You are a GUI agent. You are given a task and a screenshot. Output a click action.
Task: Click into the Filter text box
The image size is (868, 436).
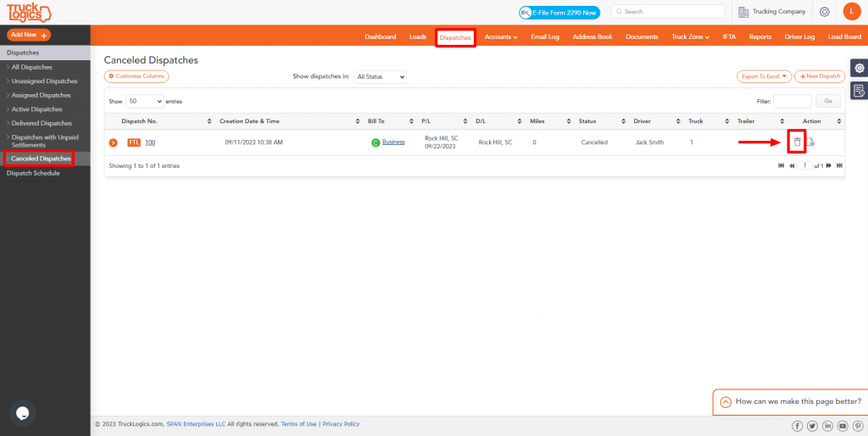tap(793, 102)
